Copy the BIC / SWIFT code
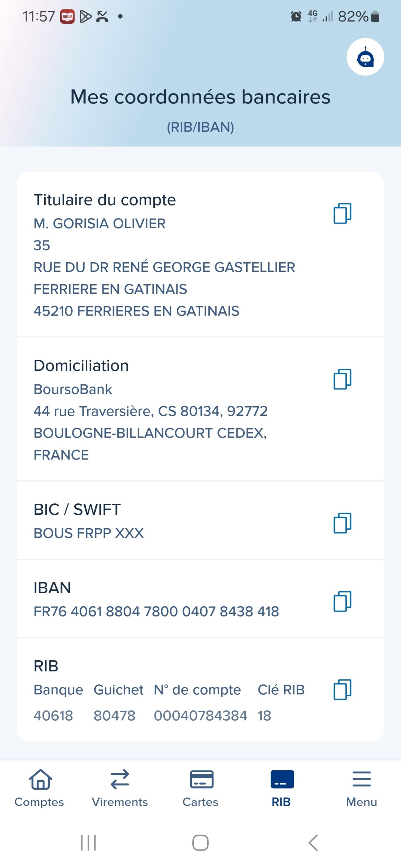Image resolution: width=401 pixels, height=868 pixels. point(342,523)
